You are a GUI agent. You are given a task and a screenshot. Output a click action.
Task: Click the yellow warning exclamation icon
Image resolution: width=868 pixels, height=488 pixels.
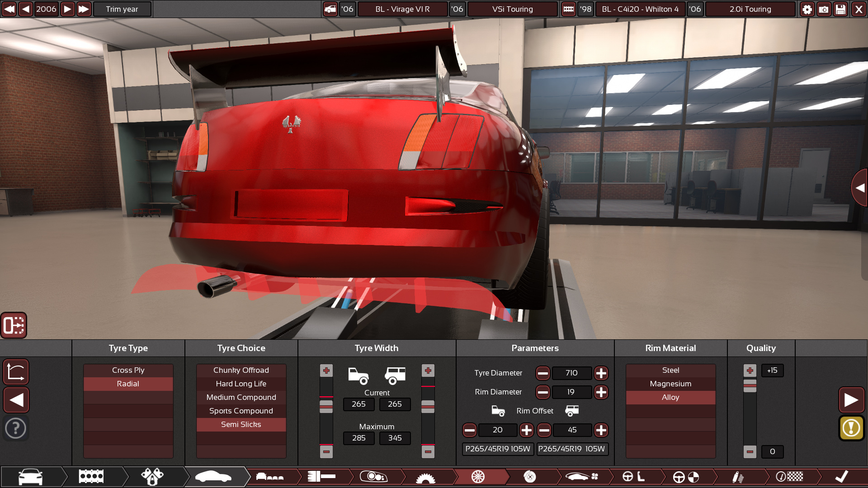[x=851, y=427]
